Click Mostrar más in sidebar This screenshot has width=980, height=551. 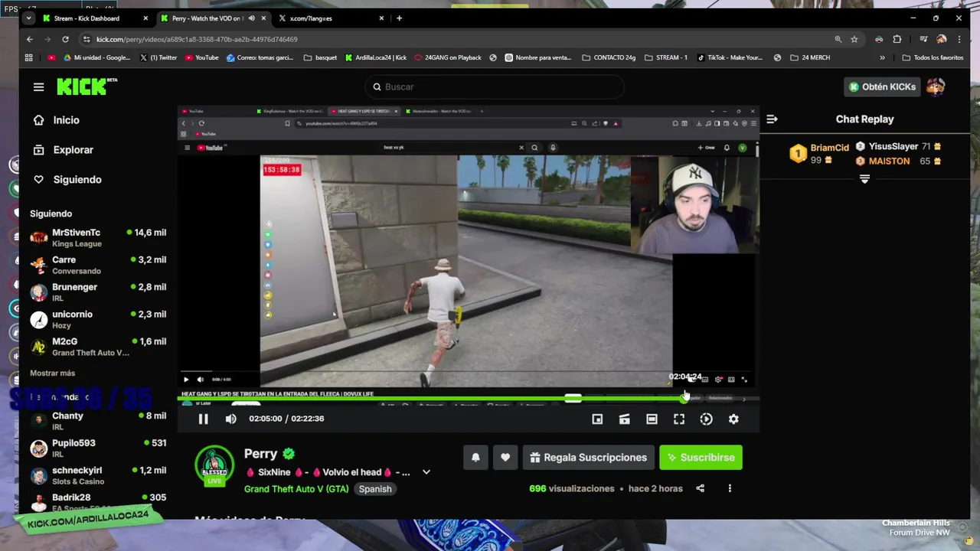pos(52,373)
